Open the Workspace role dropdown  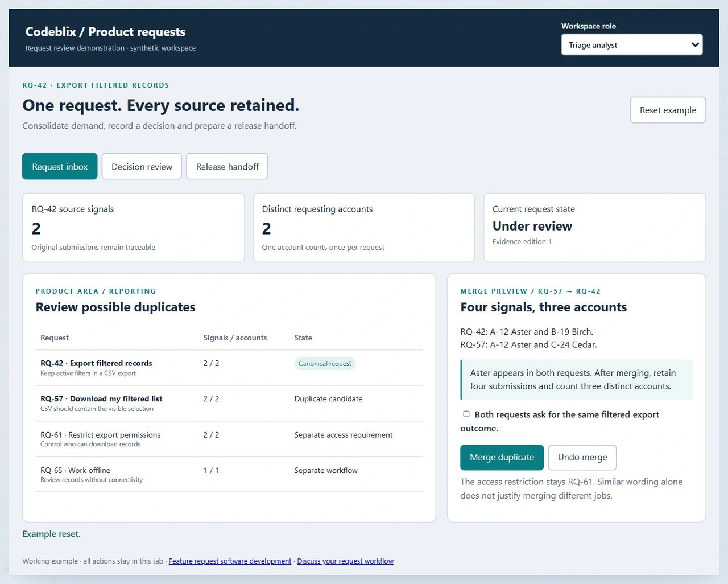click(632, 45)
